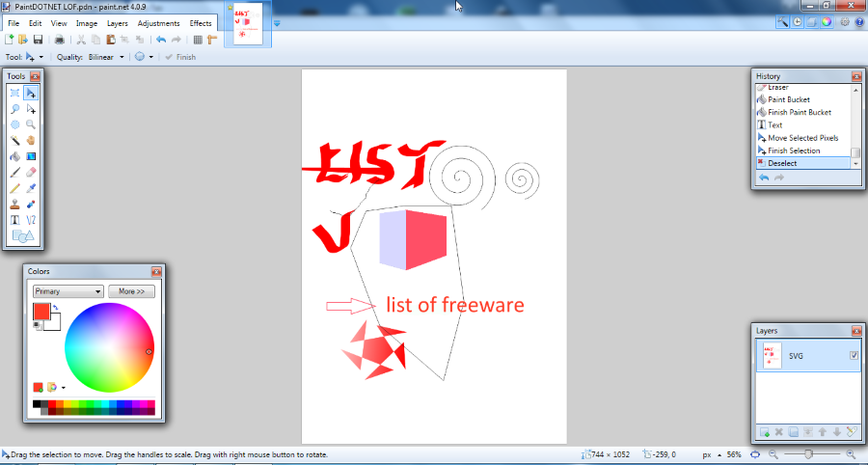Click the More >> button in Colors
Image resolution: width=868 pixels, height=465 pixels.
click(131, 291)
